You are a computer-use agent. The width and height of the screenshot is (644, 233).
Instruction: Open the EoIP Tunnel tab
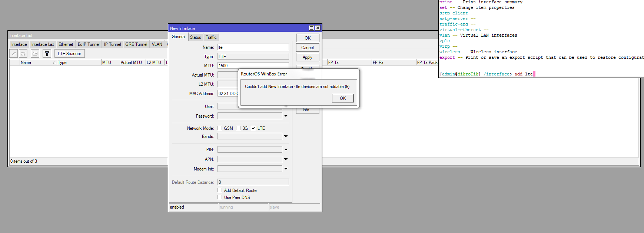pyautogui.click(x=89, y=44)
